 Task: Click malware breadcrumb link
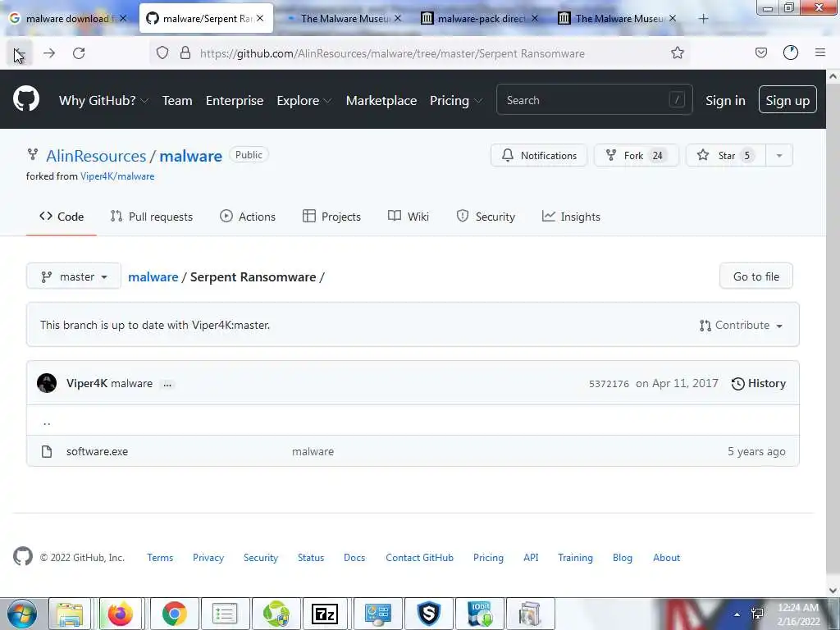(x=153, y=277)
